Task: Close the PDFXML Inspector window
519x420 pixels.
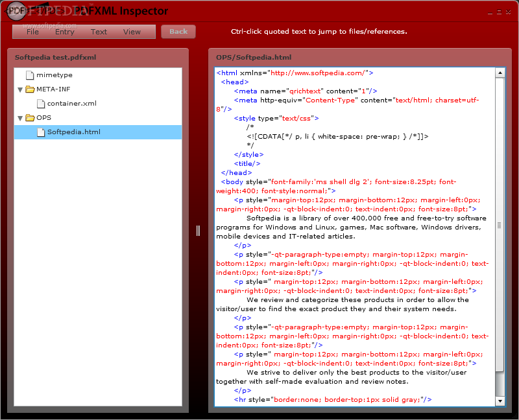Action: [x=509, y=12]
